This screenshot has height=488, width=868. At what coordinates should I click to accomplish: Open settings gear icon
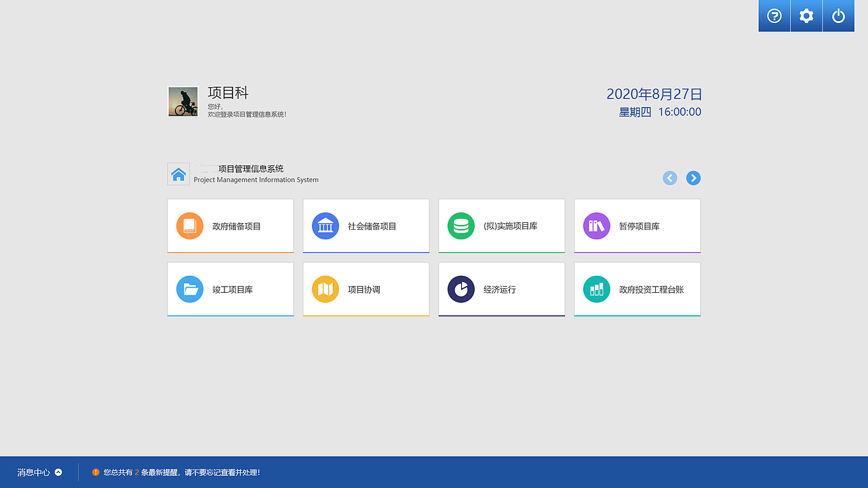(x=806, y=16)
